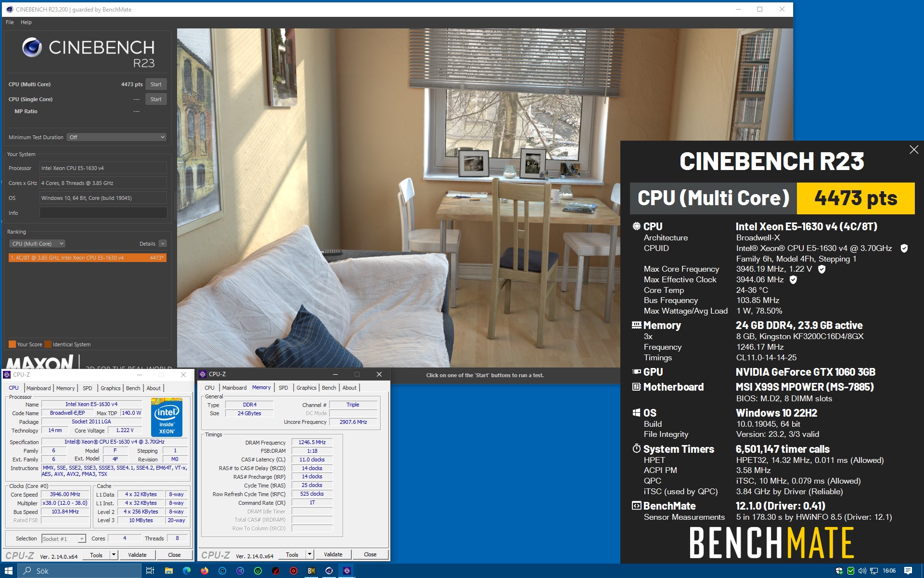The image size is (924, 578).
Task: Open the notification center icon
Action: tap(908, 571)
